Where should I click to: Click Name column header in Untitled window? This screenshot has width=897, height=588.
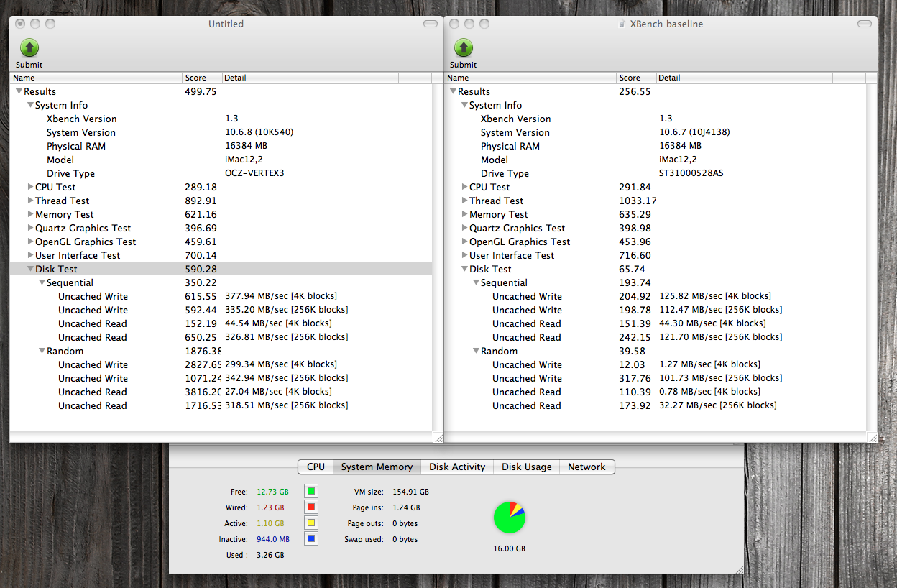pyautogui.click(x=96, y=78)
